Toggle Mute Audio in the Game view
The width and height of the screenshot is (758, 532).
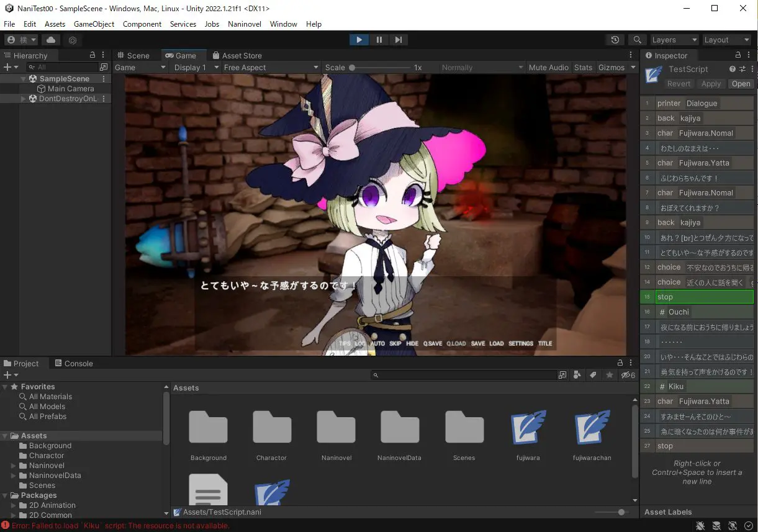point(548,67)
